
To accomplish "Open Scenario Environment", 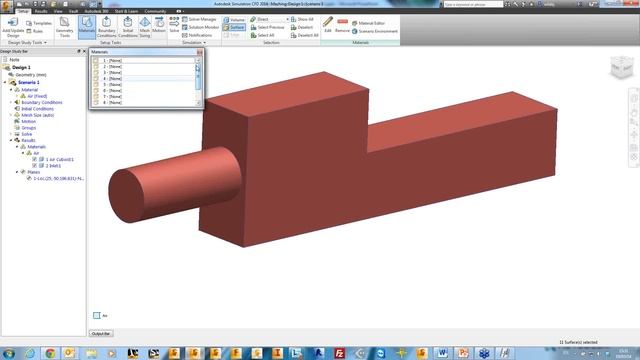I will pyautogui.click(x=375, y=31).
